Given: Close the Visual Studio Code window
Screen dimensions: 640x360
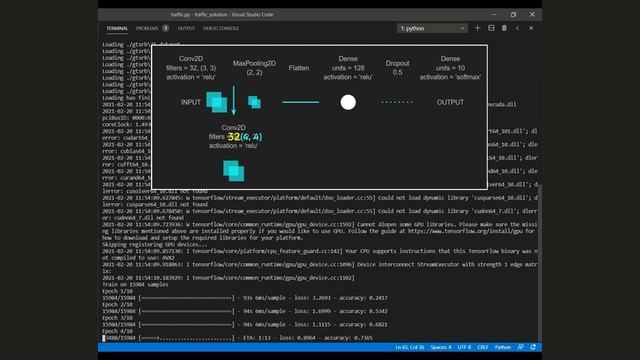Looking at the screenshot, I should (x=532, y=14).
